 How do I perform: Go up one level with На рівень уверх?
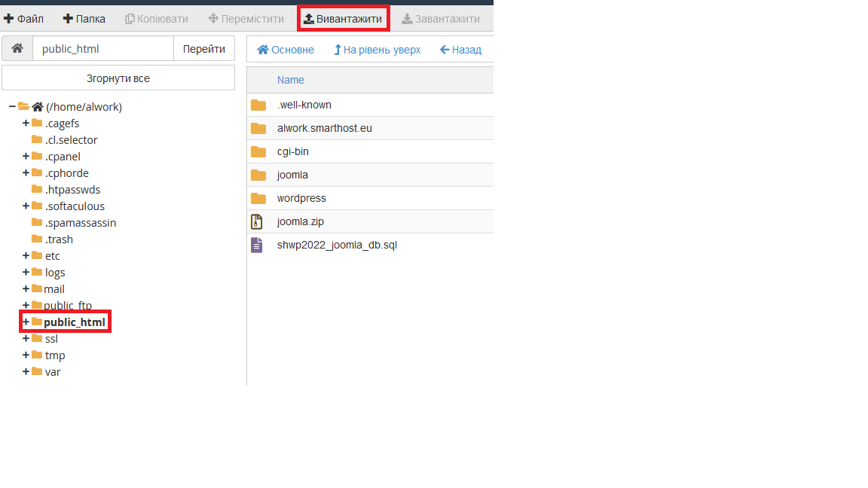(x=377, y=50)
